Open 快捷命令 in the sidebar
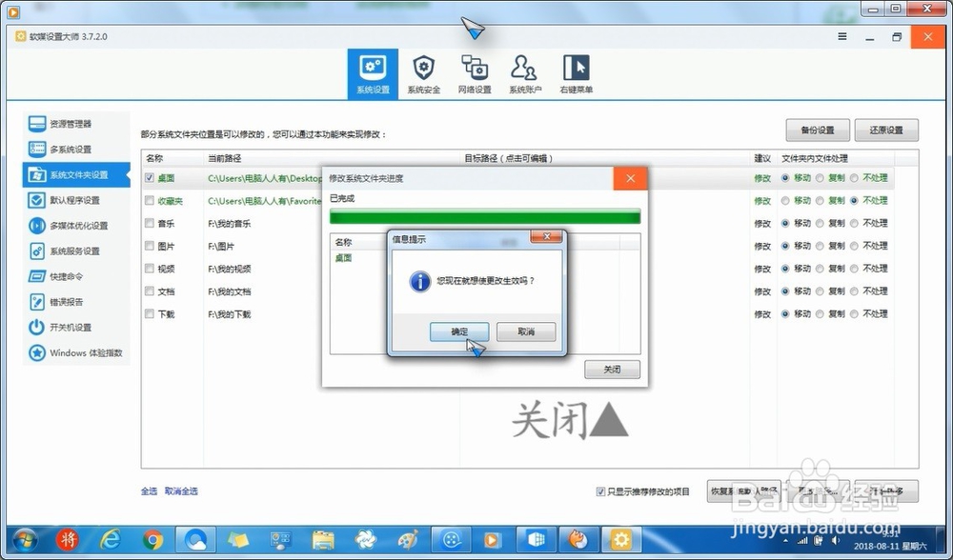This screenshot has width=953, height=560. coord(76,277)
